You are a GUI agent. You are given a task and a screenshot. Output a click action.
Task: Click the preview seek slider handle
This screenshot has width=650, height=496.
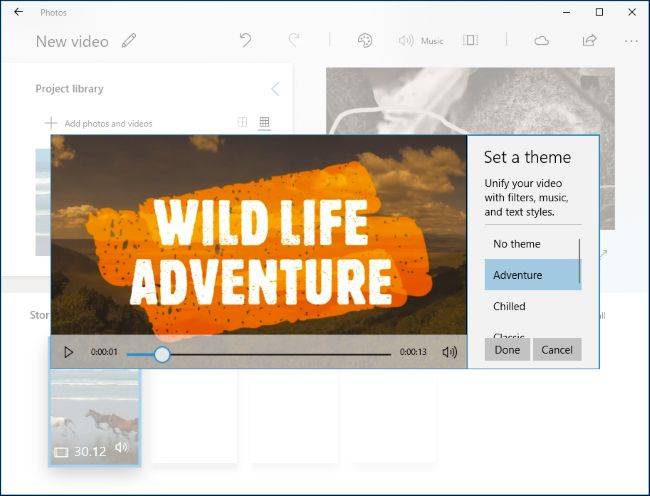pos(162,355)
